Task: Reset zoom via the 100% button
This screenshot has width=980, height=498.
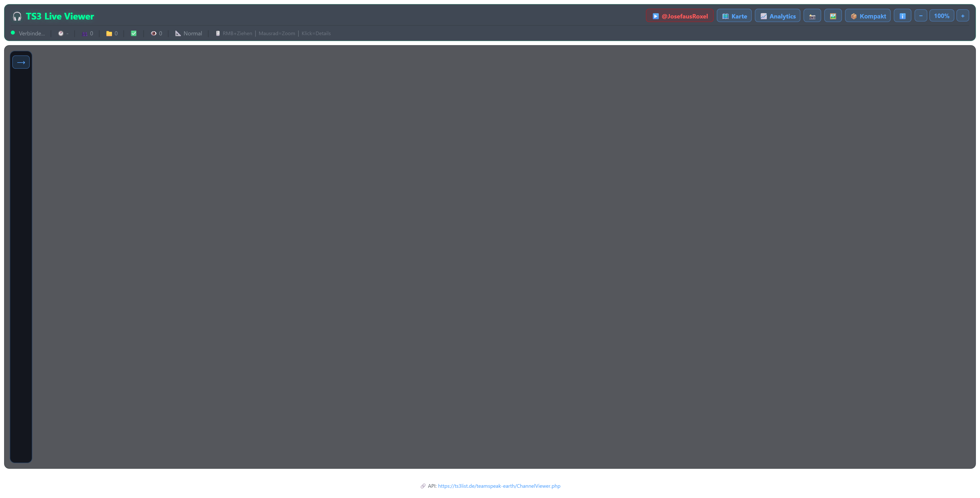Action: point(942,16)
